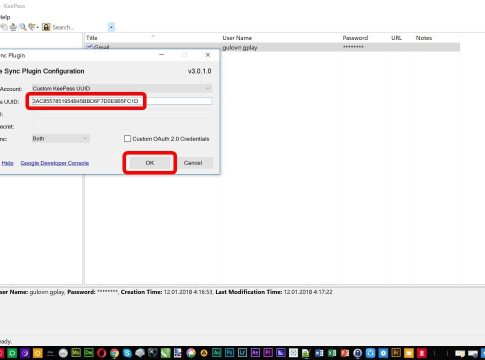Select the Gmail entry row

point(273,47)
